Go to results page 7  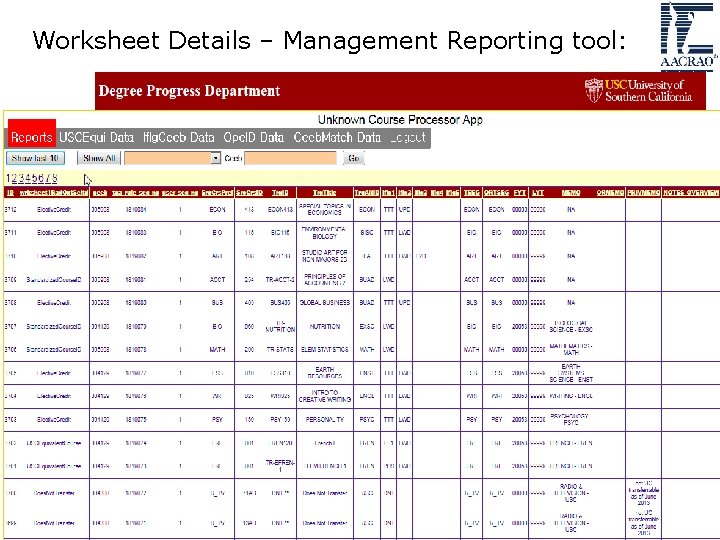click(x=48, y=178)
